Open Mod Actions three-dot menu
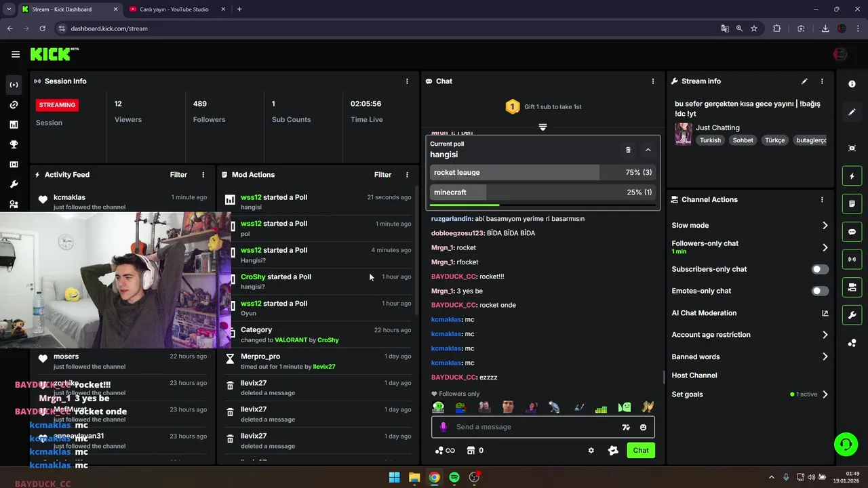Image resolution: width=868 pixels, height=488 pixels. [407, 175]
